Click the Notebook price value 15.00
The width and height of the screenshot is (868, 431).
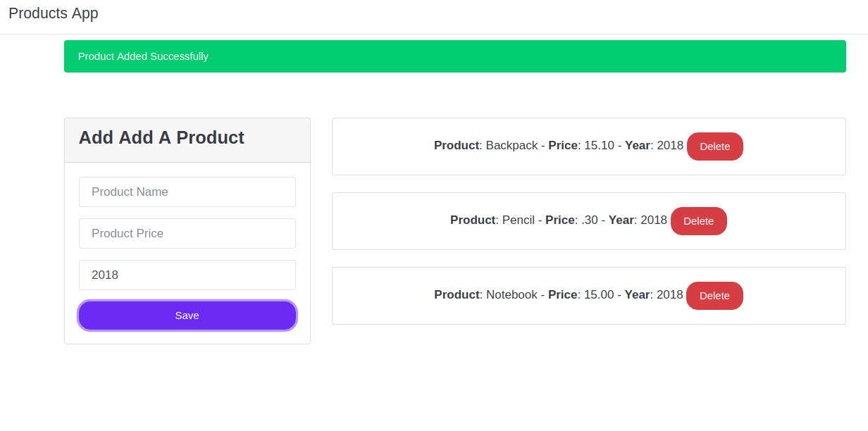coord(599,295)
